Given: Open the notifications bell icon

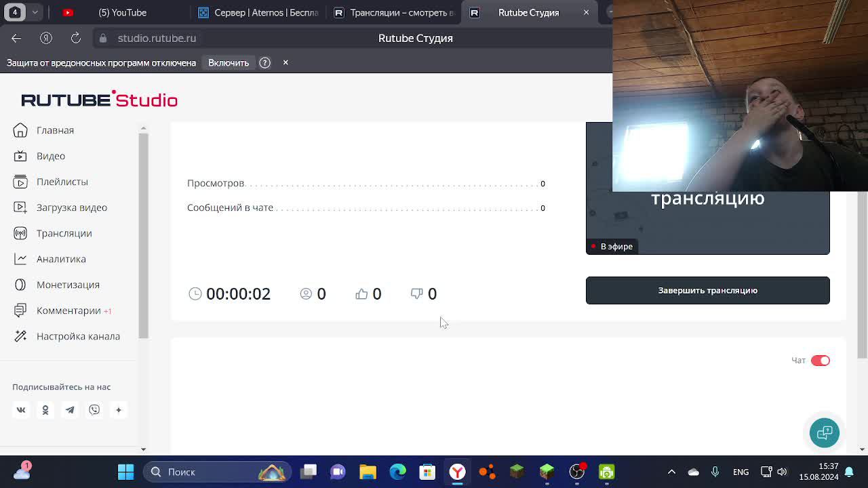Looking at the screenshot, I should [849, 472].
